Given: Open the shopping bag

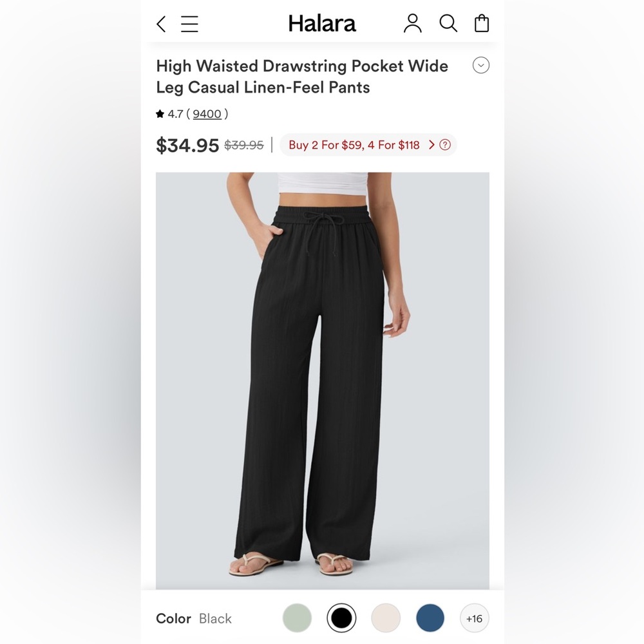Looking at the screenshot, I should (482, 23).
